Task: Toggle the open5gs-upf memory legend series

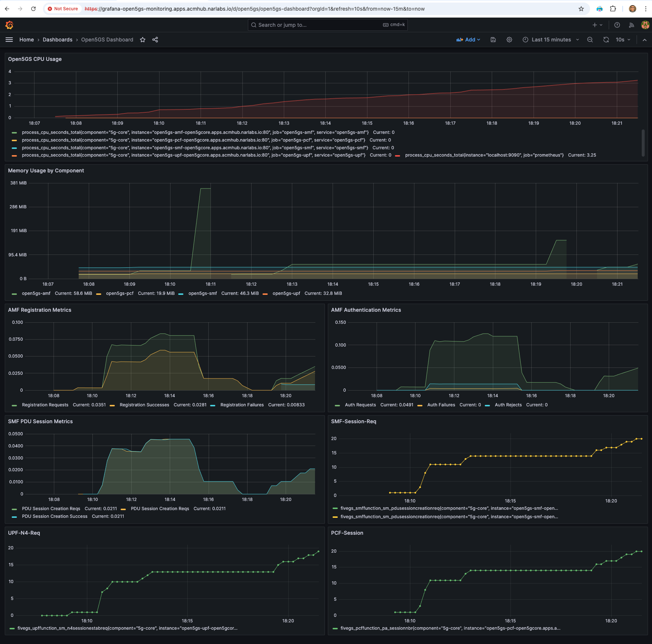Action: tap(286, 293)
